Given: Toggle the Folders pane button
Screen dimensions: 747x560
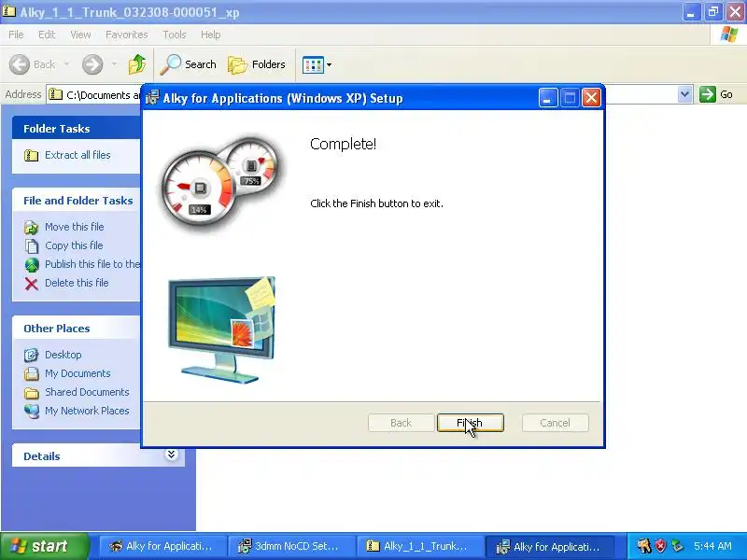Looking at the screenshot, I should (257, 64).
